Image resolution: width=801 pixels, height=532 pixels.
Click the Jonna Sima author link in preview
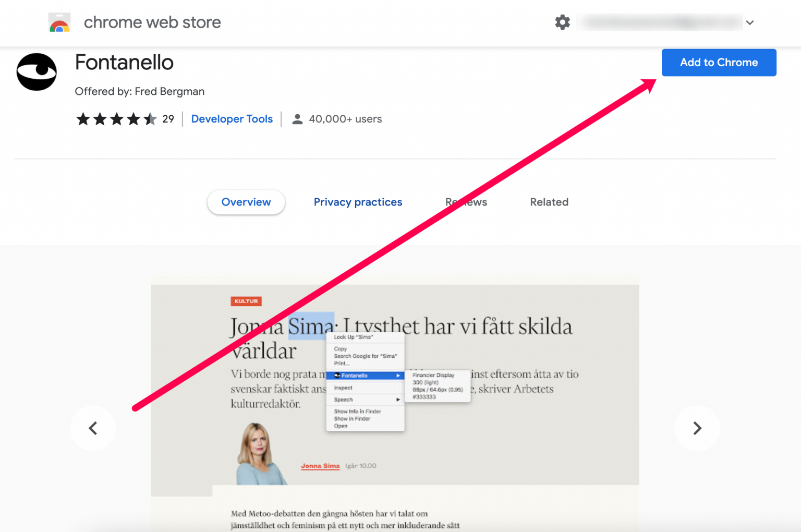(320, 465)
